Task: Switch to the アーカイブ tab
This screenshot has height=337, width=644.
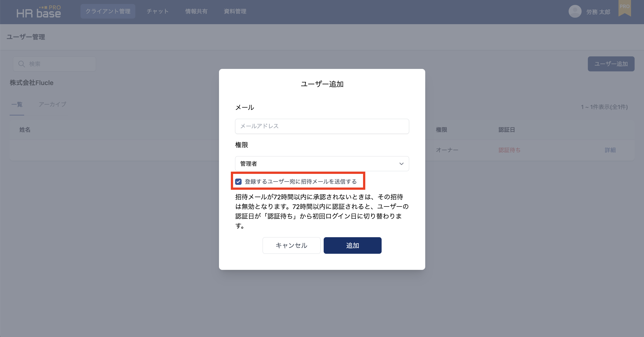Action: point(52,104)
